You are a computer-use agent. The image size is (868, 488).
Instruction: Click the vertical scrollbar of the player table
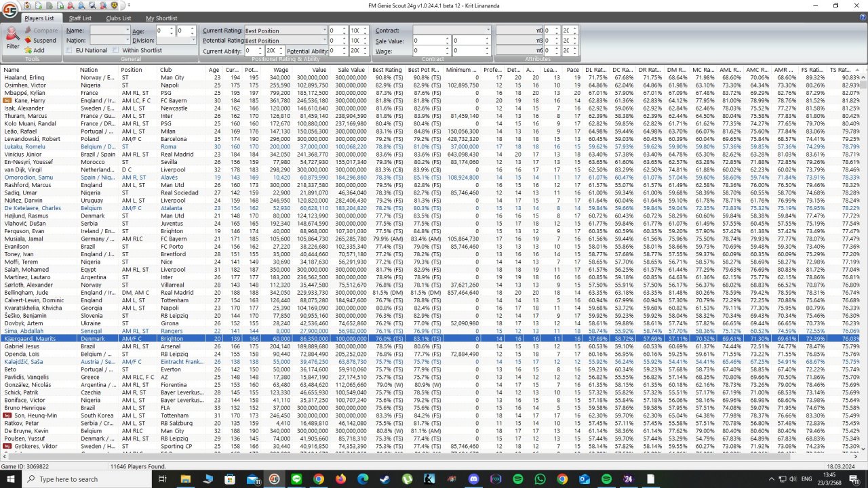(864, 262)
